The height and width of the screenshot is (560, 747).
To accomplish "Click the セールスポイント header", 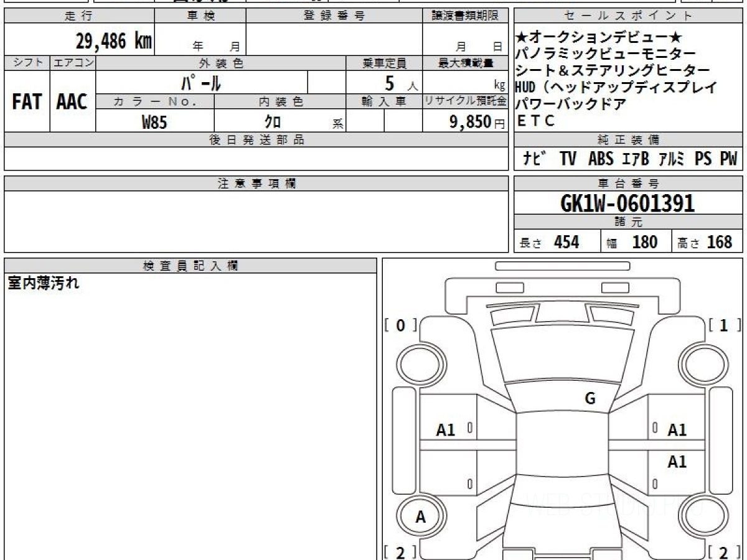I will (x=629, y=16).
